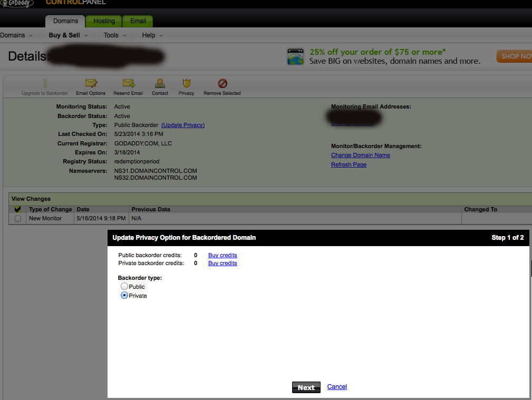Switch to the Hosting tab
This screenshot has width=532, height=400.
pyautogui.click(x=104, y=21)
